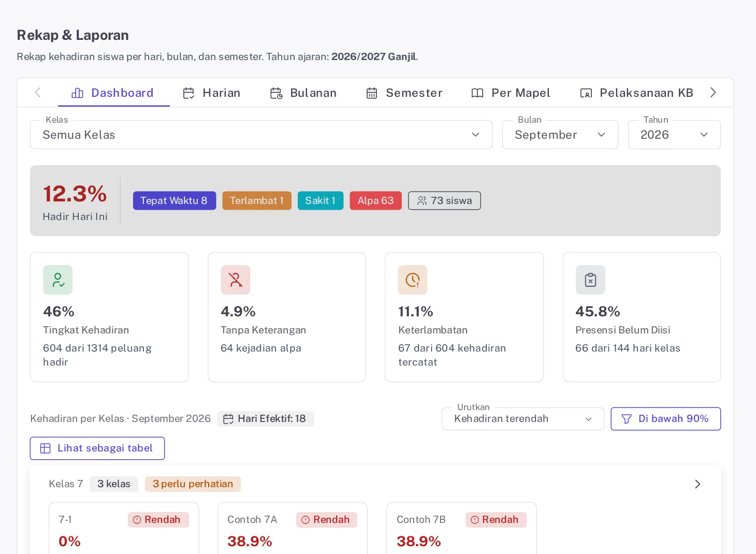This screenshot has width=756, height=554.
Task: Click the clock alert icon on Keterlambatan card
Action: click(413, 280)
